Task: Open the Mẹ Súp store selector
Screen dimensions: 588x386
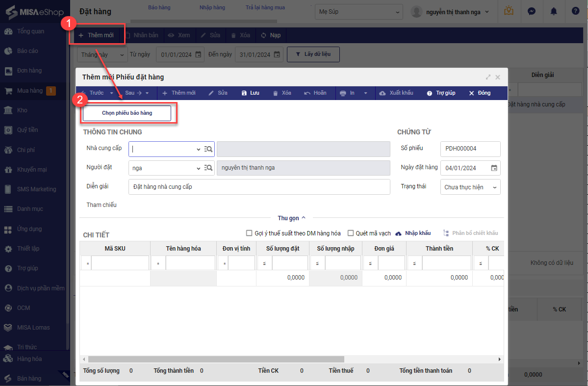Action: click(x=358, y=11)
